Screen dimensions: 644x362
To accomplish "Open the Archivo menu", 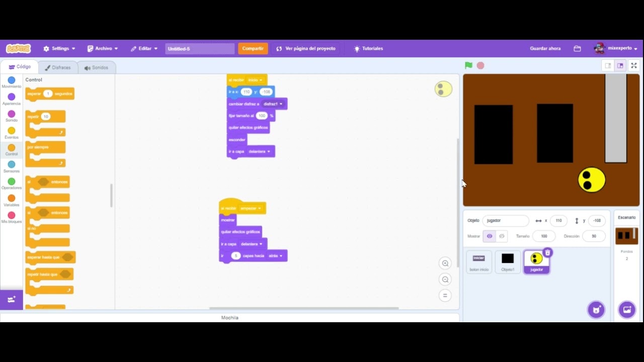I will click(103, 49).
